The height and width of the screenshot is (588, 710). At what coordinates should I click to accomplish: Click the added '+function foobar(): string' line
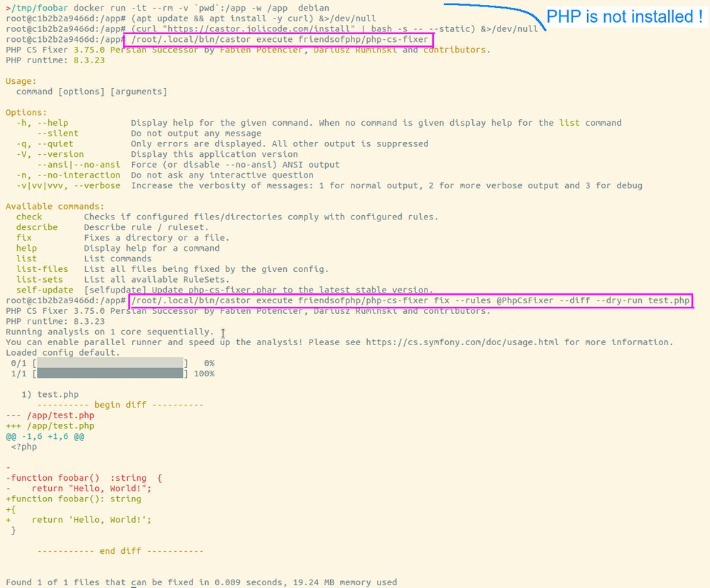[73, 499]
